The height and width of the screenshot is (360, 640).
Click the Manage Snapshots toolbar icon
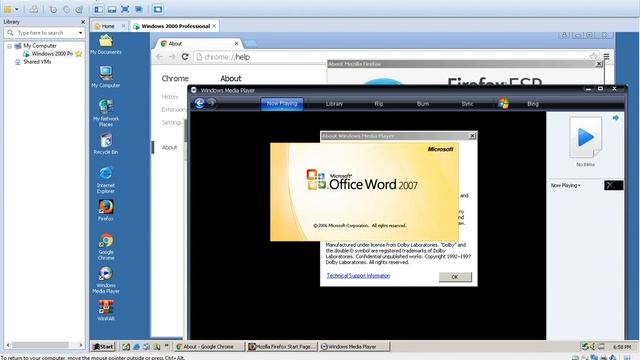[x=80, y=9]
